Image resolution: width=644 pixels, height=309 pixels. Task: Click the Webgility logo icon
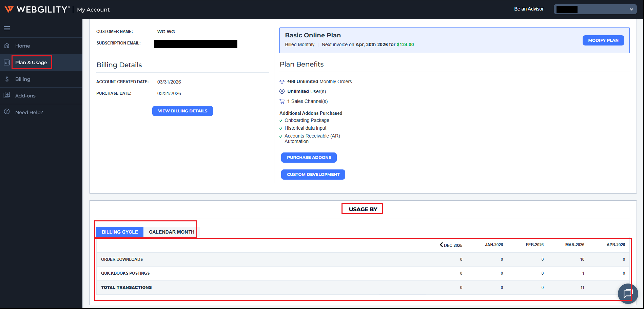pyautogui.click(x=9, y=9)
